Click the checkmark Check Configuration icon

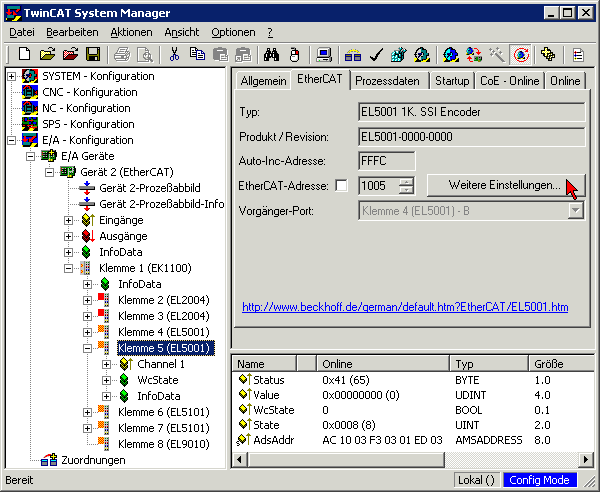(376, 54)
